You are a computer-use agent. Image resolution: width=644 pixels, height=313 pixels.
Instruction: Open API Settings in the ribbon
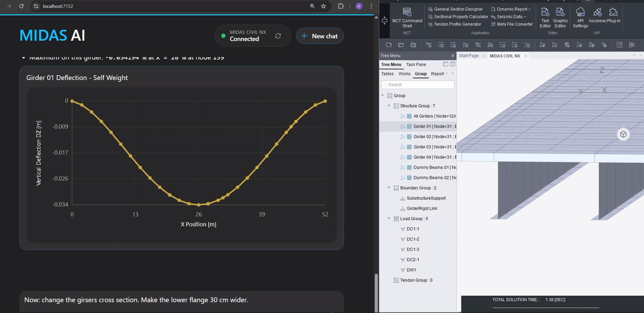[580, 18]
